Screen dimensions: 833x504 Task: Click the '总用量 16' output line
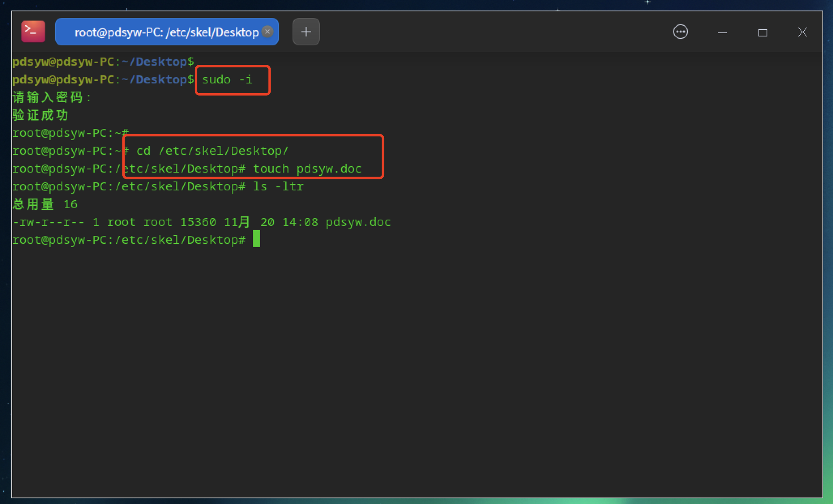[45, 204]
